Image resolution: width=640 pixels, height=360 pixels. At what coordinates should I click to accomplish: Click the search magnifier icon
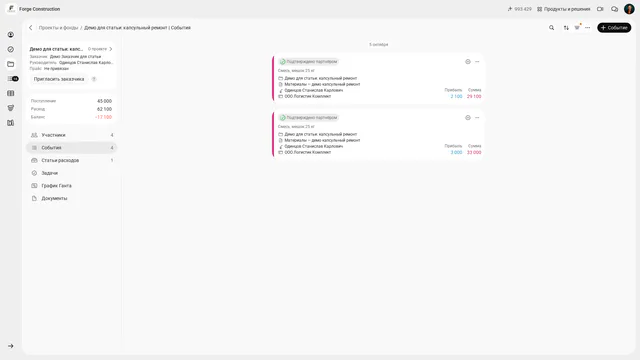[x=551, y=28]
